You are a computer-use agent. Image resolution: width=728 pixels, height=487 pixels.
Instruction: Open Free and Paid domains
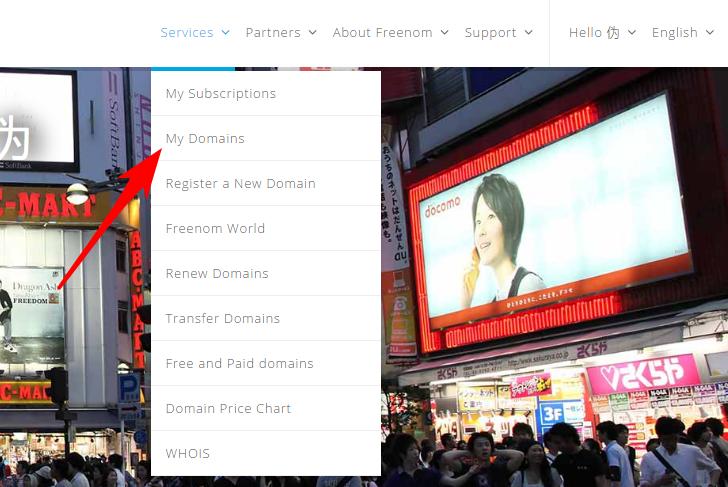pos(266,364)
